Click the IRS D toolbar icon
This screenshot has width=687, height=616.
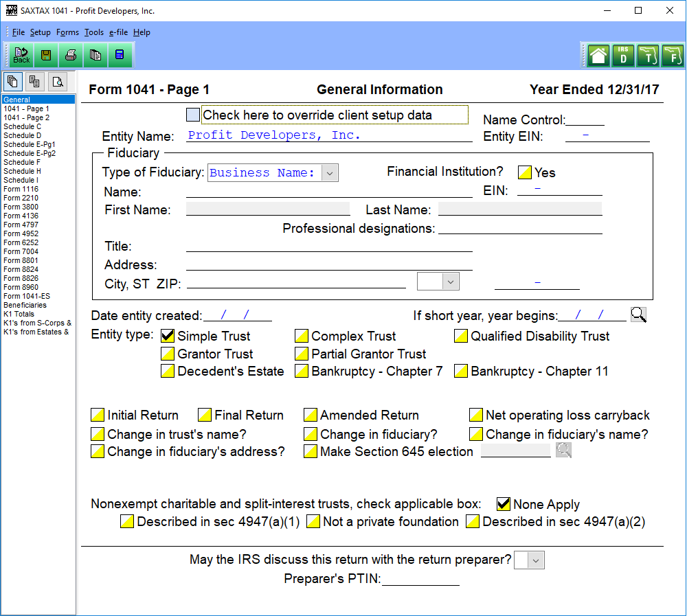click(623, 56)
